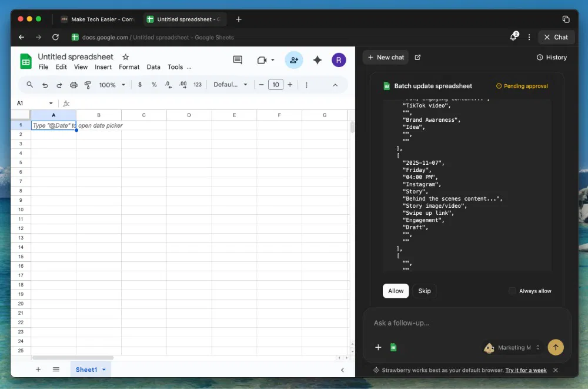Click the Allow button
Viewport: 588px width, 389px height.
pos(396,291)
